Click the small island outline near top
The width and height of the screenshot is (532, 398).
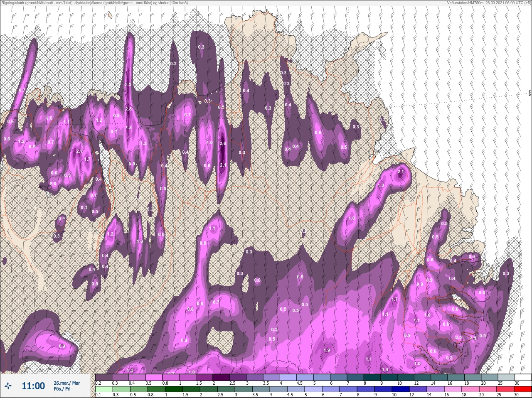(110, 15)
